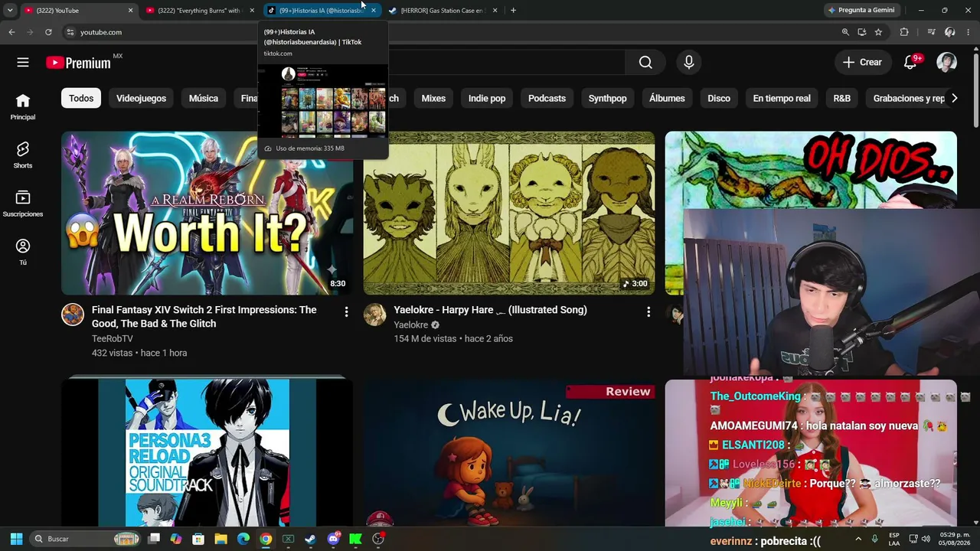Open more options for Final Fantasy XIV video

[x=346, y=311]
